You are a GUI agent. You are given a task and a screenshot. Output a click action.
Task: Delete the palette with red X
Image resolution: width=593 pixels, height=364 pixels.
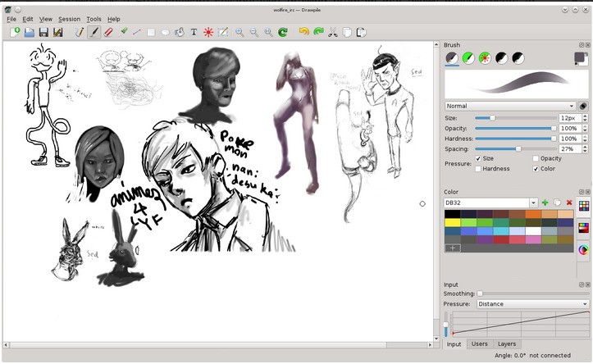tap(569, 203)
